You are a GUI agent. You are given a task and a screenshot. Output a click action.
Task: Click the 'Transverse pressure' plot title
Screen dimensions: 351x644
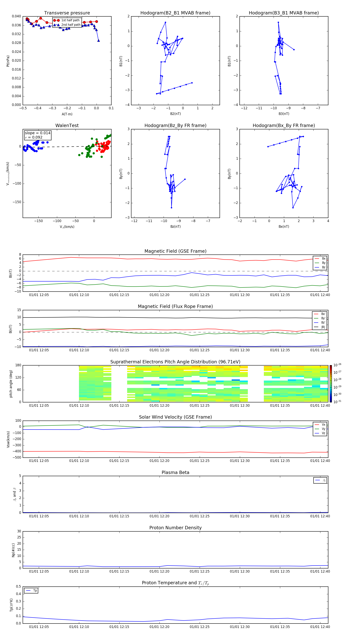67,13
